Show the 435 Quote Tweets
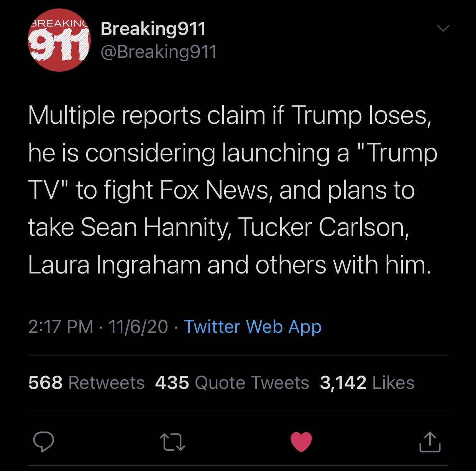Viewport: 476px width, 471px height. point(232,383)
